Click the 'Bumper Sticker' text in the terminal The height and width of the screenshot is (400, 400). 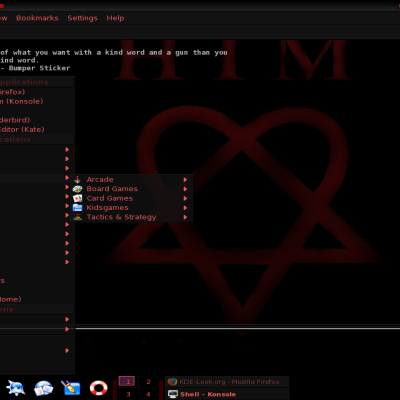click(39, 68)
